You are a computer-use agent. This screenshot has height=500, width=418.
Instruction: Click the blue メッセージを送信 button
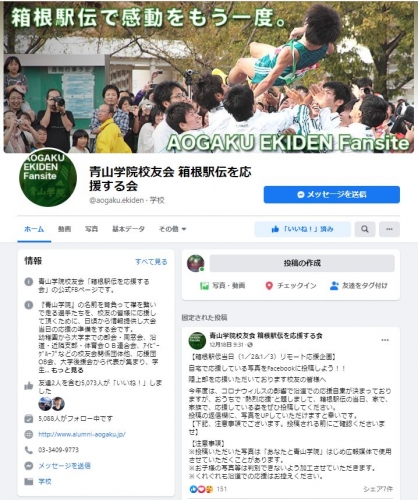point(332,195)
